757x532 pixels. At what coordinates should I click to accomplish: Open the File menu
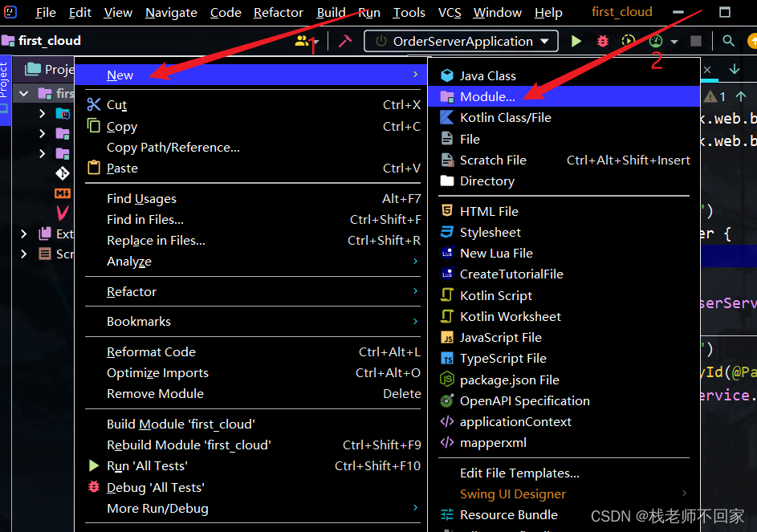pos(46,13)
